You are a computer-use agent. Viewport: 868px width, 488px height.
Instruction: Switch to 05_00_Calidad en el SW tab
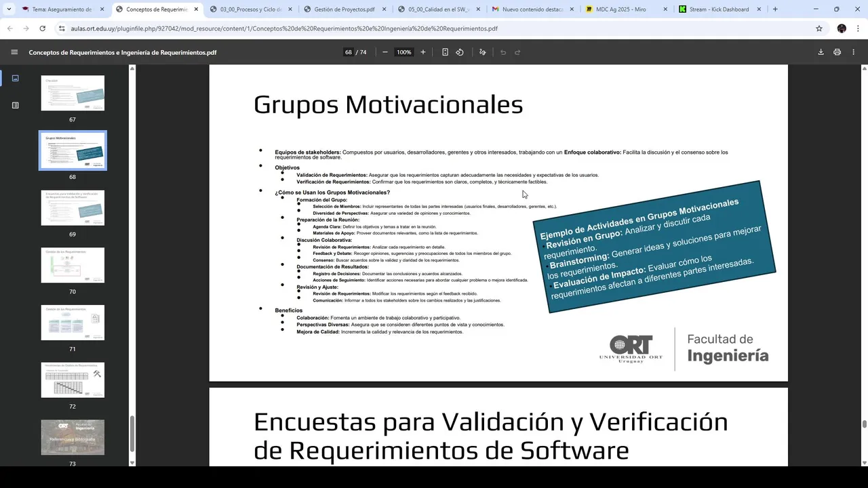[x=439, y=9]
